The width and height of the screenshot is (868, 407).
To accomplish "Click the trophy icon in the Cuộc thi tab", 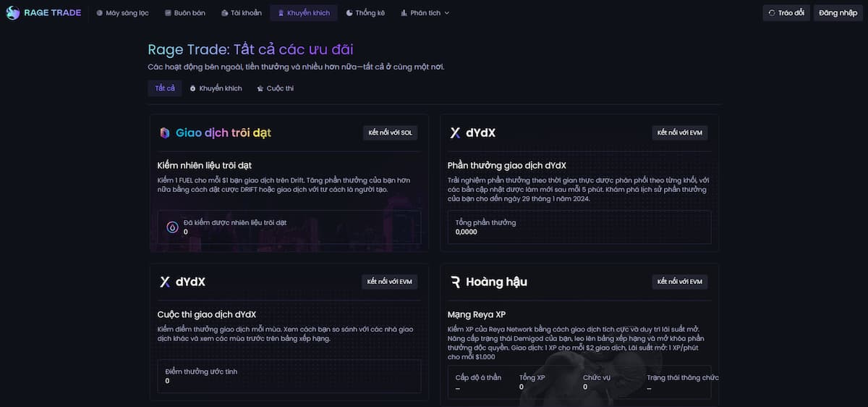I will pyautogui.click(x=260, y=88).
